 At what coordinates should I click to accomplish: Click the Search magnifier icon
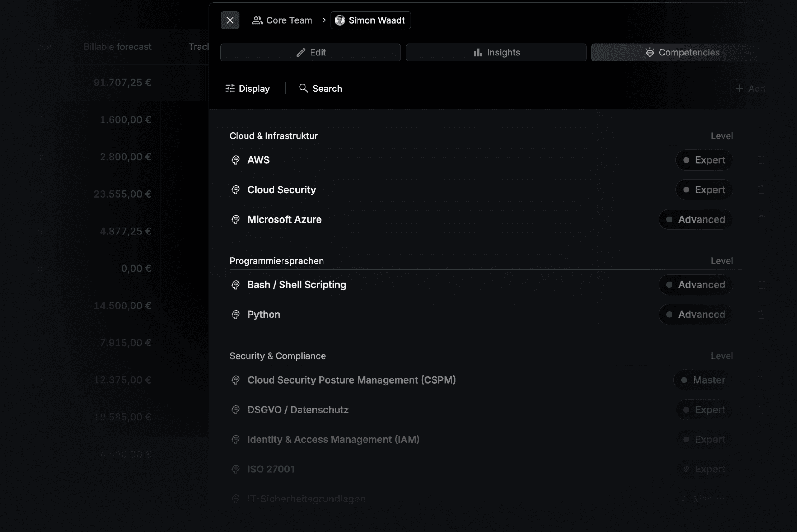click(x=303, y=89)
